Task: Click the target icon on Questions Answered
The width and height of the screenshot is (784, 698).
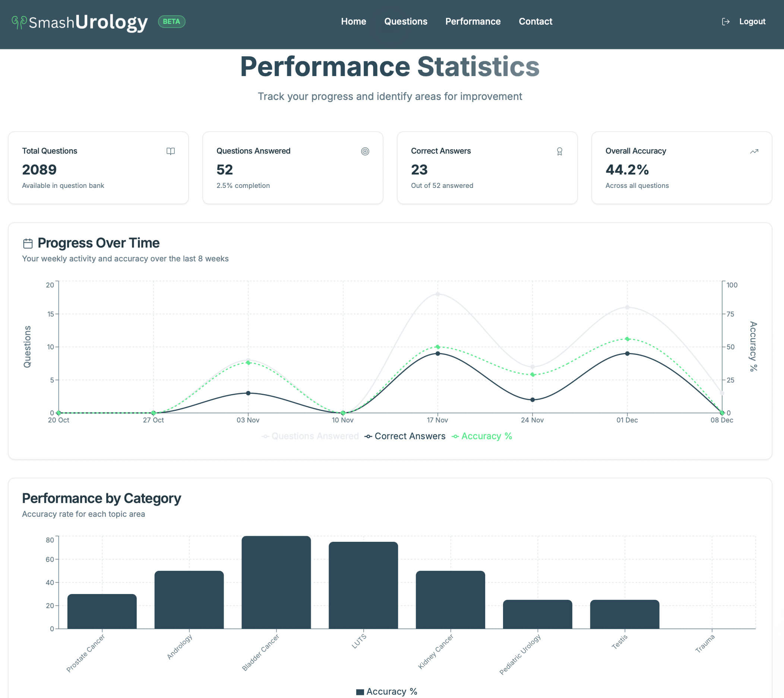Action: [365, 151]
